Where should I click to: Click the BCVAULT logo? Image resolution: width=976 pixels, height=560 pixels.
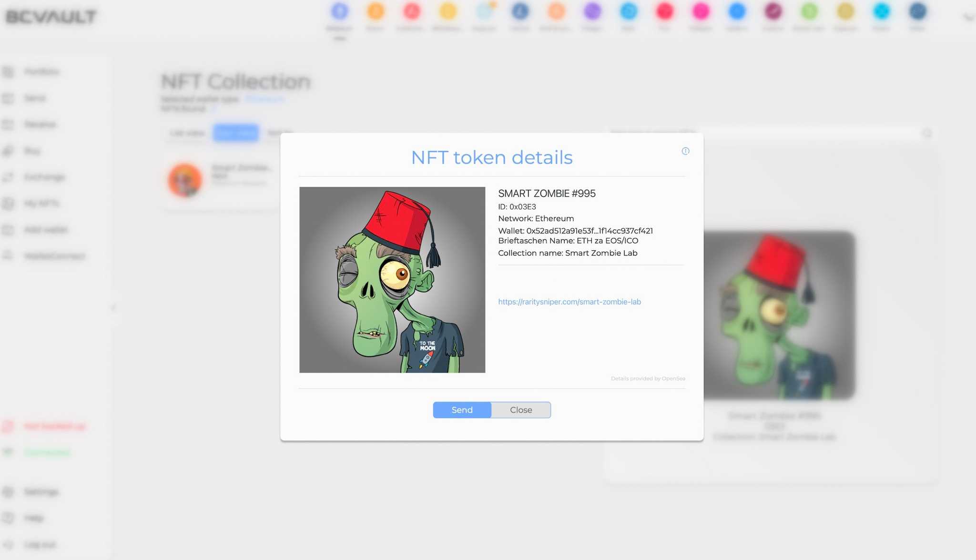[x=51, y=17]
